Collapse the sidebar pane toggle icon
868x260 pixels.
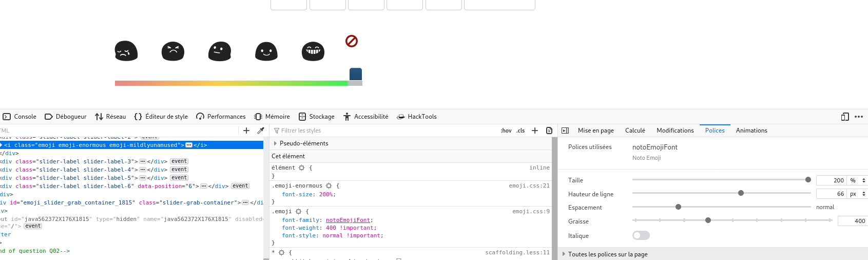[565, 131]
